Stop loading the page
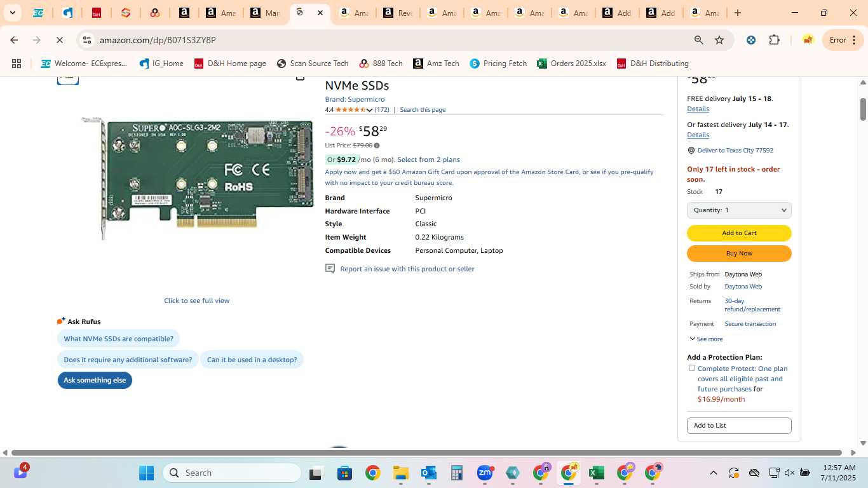 [x=60, y=40]
